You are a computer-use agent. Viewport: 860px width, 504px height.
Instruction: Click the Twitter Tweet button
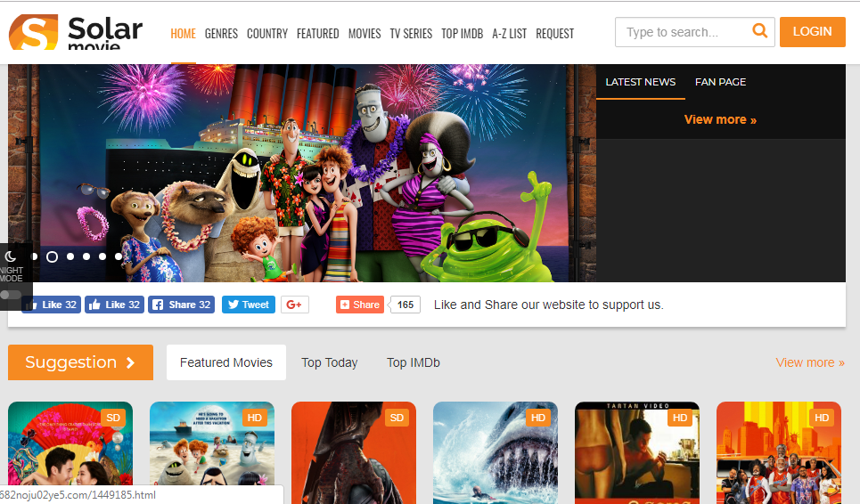click(x=248, y=305)
